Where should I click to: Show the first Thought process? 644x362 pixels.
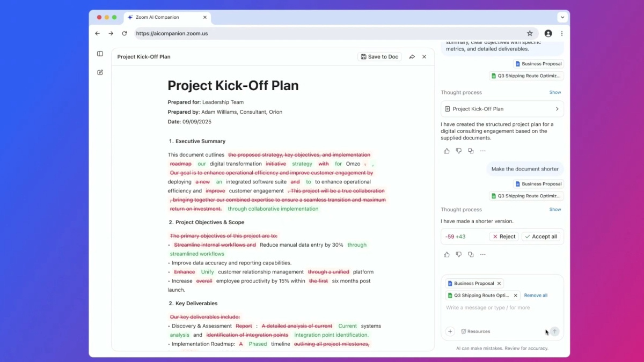[x=555, y=92]
